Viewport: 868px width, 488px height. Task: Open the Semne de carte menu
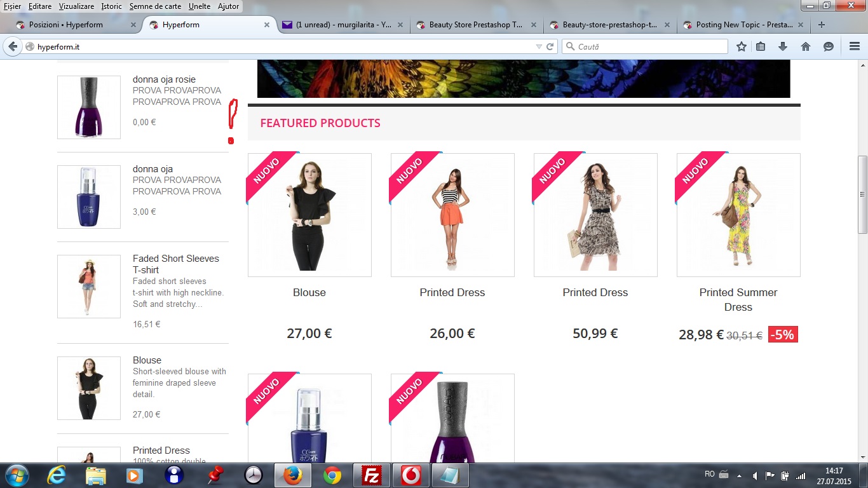[155, 6]
